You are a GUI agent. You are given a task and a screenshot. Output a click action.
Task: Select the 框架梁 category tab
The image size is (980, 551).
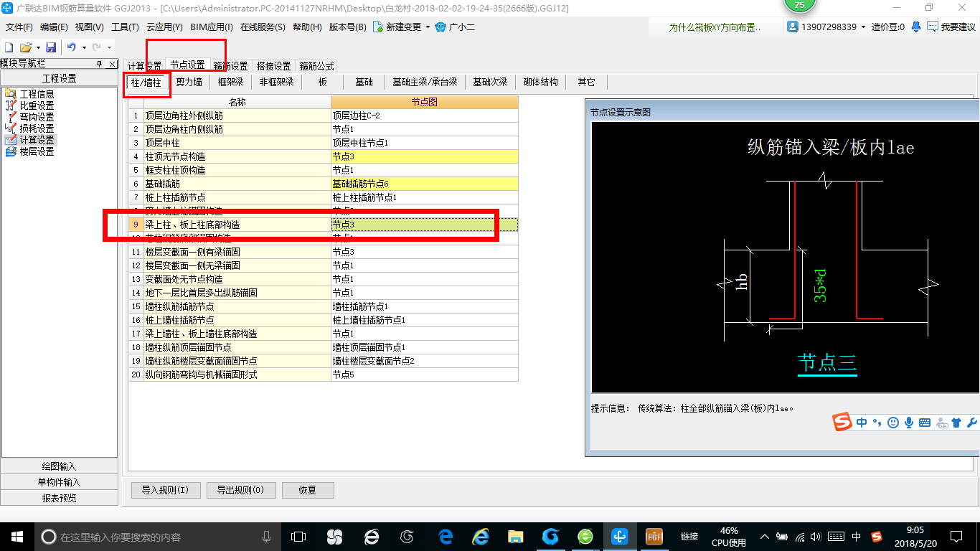click(231, 82)
